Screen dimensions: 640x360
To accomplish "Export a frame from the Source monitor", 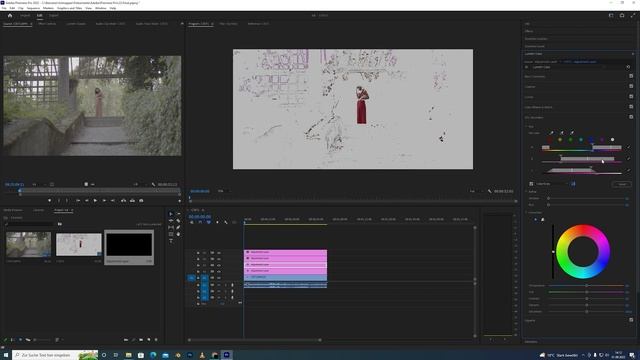I will tap(141, 200).
